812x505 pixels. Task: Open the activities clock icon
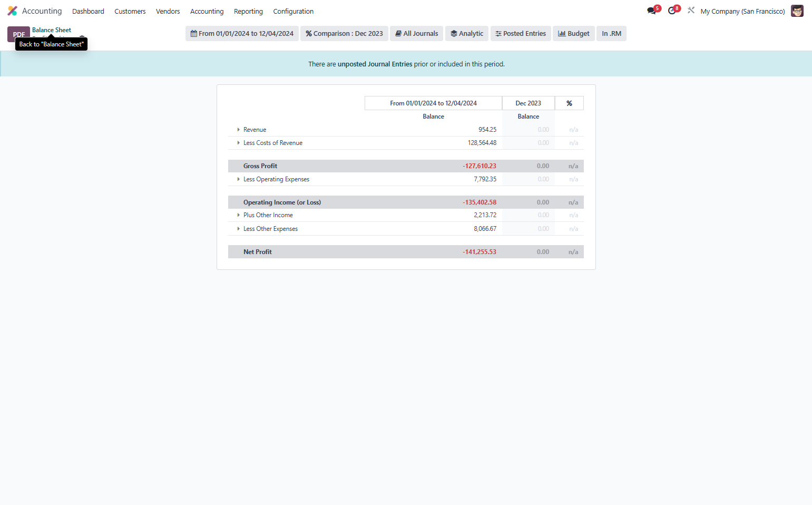tap(672, 11)
